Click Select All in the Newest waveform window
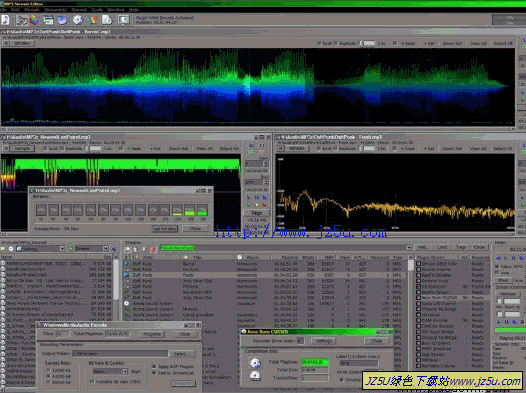Viewport: 526px width, 393px height. [229, 148]
